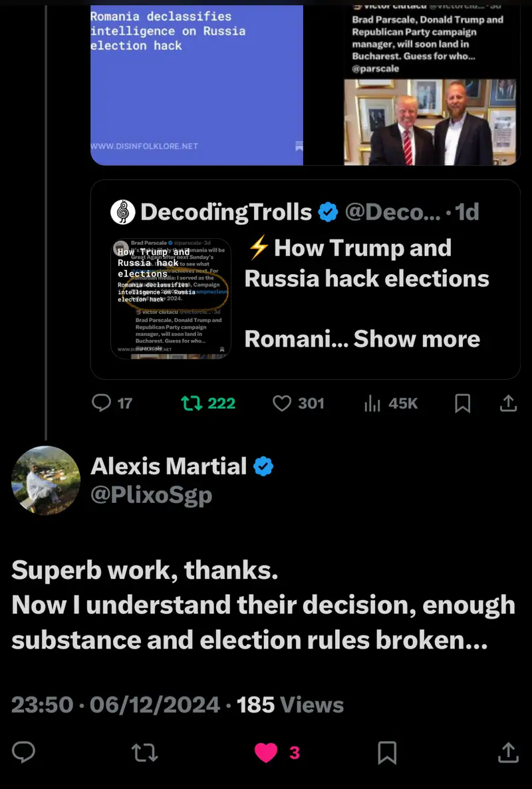Share Alexis Martial's tweet
The image size is (532, 789).
click(508, 752)
